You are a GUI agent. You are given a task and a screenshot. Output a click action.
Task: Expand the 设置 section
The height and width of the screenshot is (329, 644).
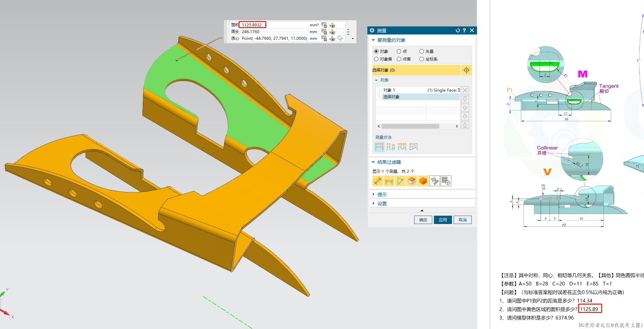click(x=373, y=204)
